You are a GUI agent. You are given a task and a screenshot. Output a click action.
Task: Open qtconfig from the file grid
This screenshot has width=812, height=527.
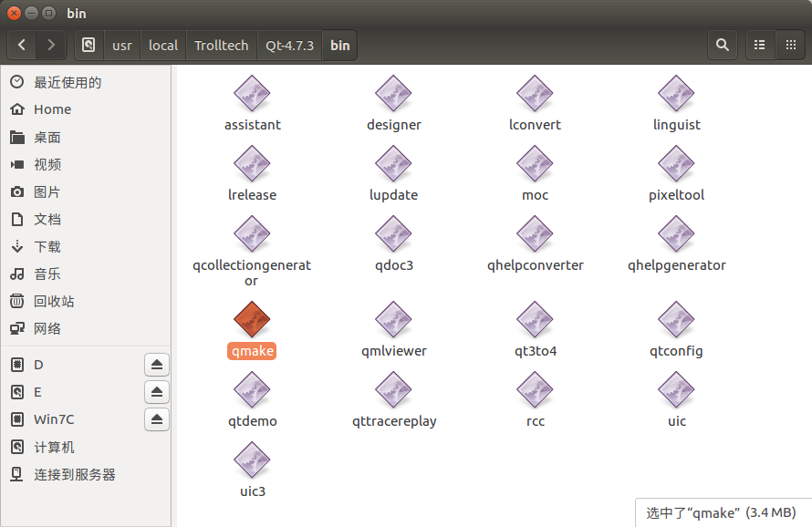click(676, 319)
